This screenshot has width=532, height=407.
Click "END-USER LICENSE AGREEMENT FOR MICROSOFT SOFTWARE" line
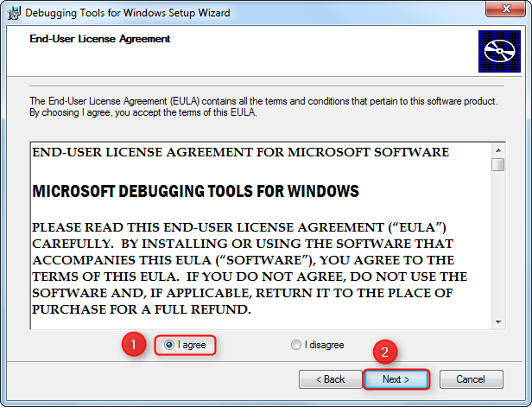coord(241,152)
